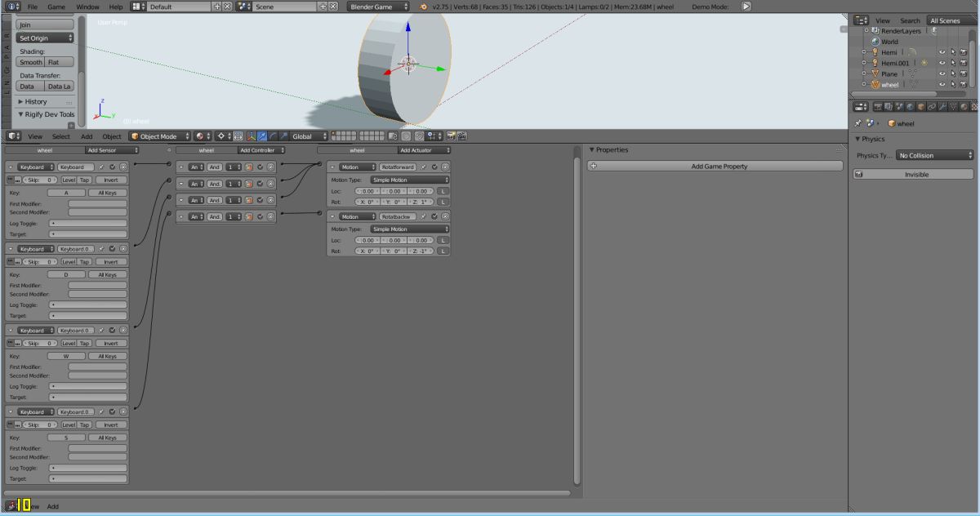This screenshot has height=516, width=980.
Task: Open the Add Controller dropdown
Action: [x=261, y=150]
